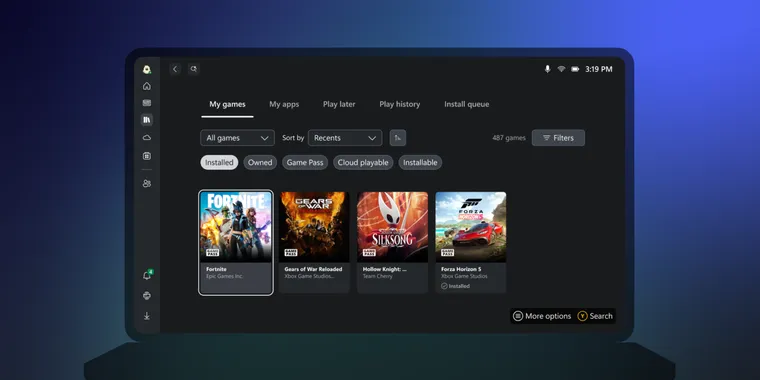
Task: Toggle the sort order direction button
Action: (x=398, y=138)
